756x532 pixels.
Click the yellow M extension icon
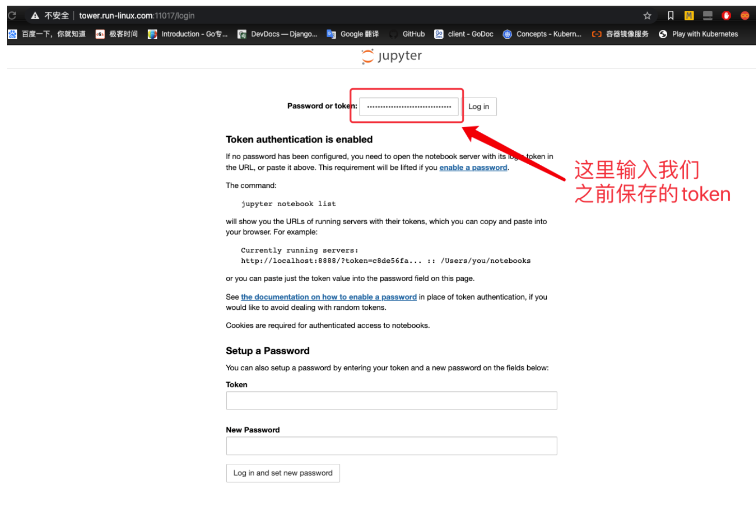[689, 15]
